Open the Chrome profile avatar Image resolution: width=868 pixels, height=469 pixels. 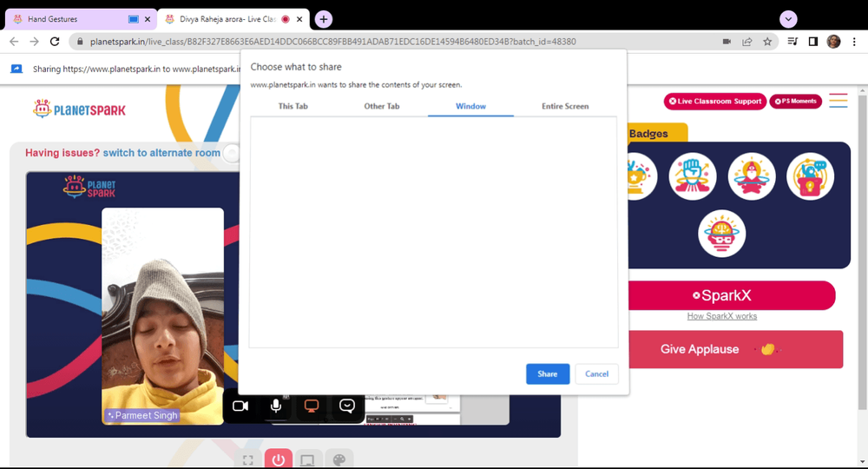[x=833, y=42]
